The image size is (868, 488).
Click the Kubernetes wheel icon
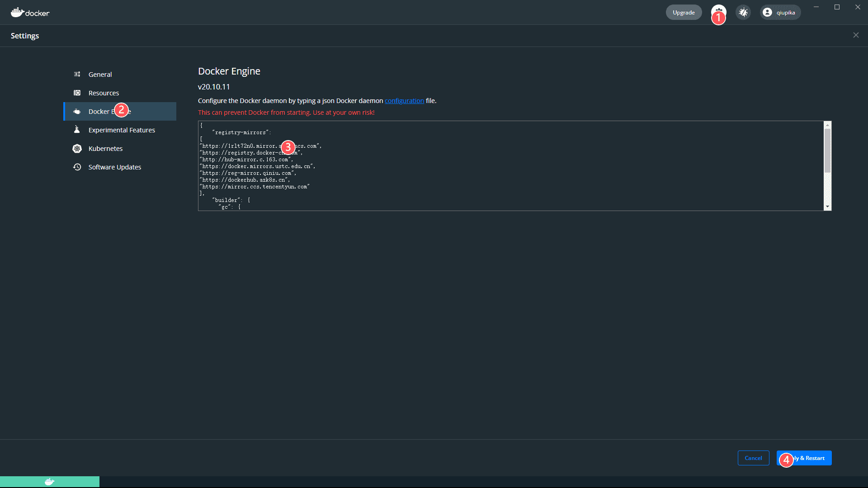coord(77,148)
